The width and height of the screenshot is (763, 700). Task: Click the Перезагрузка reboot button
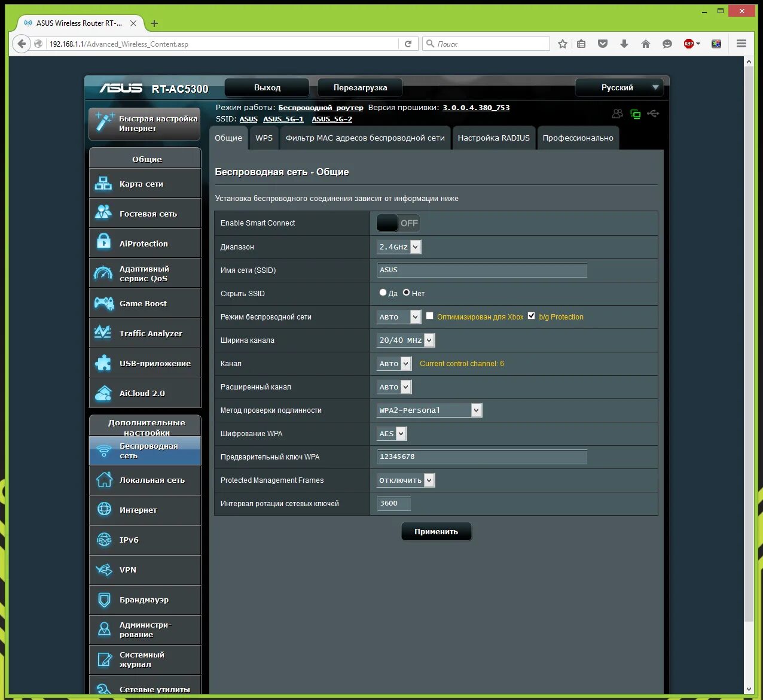[x=360, y=87]
